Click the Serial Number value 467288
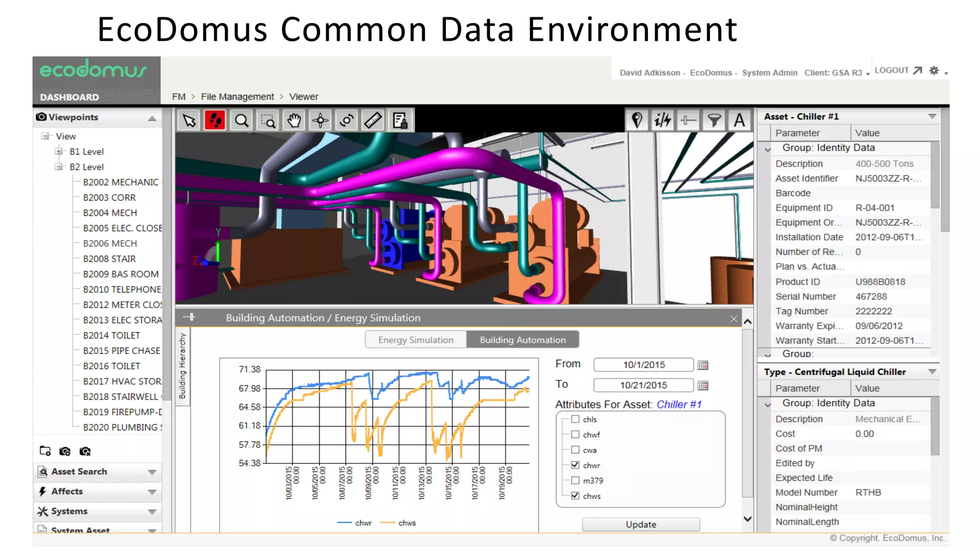The width and height of the screenshot is (980, 551). [x=871, y=297]
